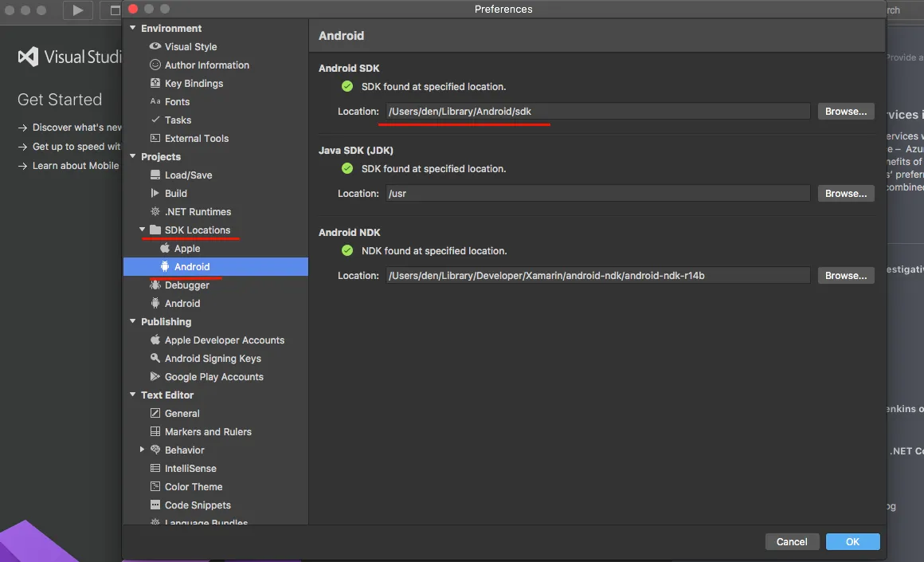Click the Key Bindings icon

click(155, 84)
